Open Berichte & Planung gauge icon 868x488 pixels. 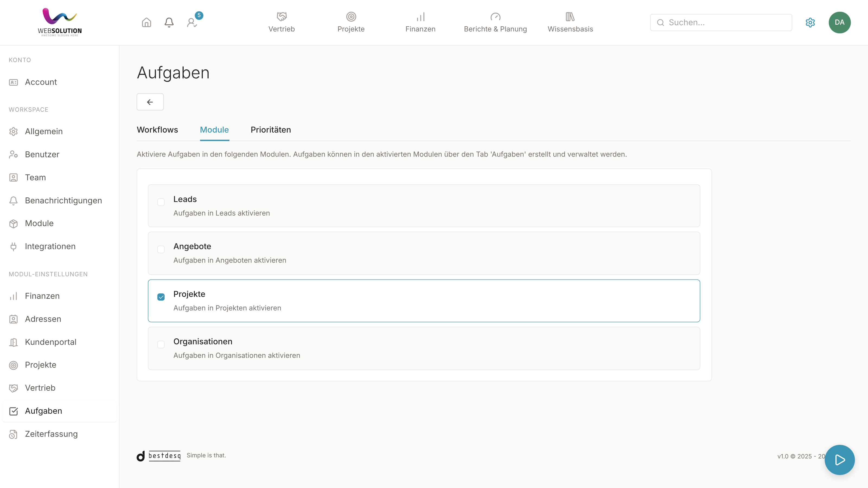495,17
